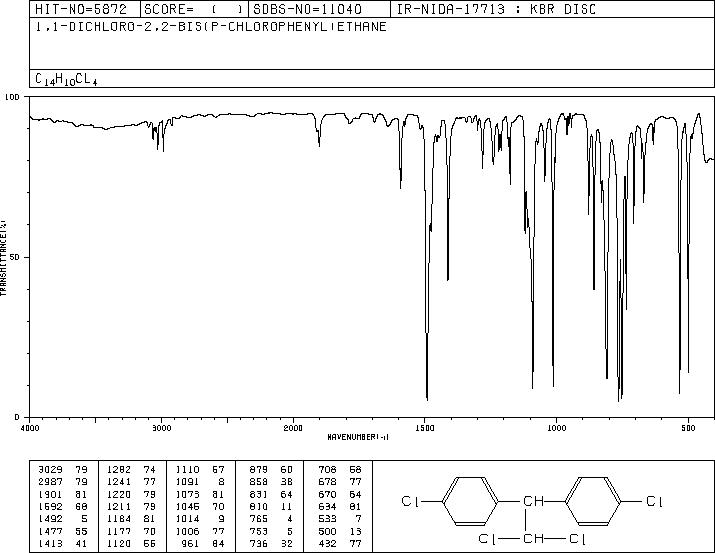The height and width of the screenshot is (553, 715).
Task: Click the WAVENUMBER x-axis title
Action: 358,437
